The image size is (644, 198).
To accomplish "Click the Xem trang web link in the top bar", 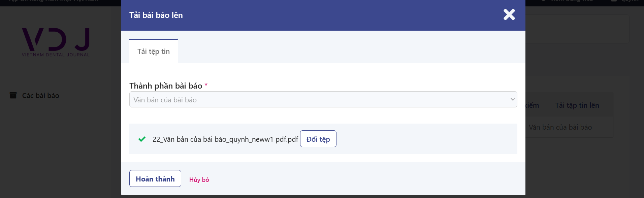I will (x=573, y=1).
